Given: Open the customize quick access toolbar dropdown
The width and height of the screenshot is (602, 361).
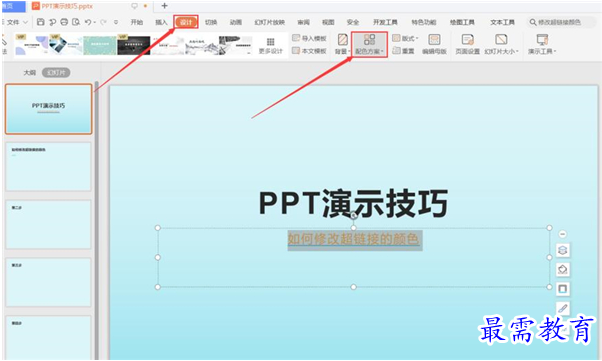Looking at the screenshot, I should (116, 22).
